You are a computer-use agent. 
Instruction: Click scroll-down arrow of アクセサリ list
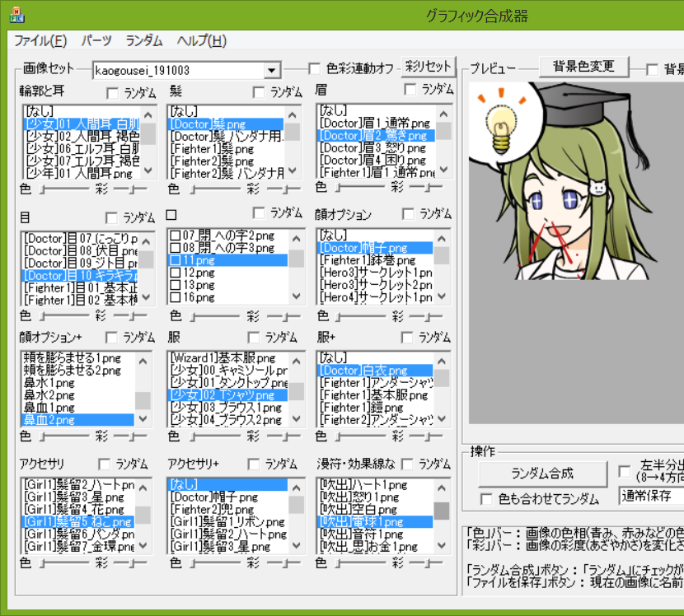point(143,545)
